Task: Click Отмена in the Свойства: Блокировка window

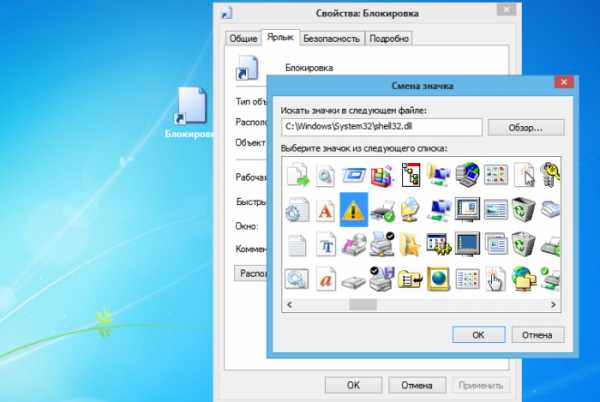Action: [417, 385]
